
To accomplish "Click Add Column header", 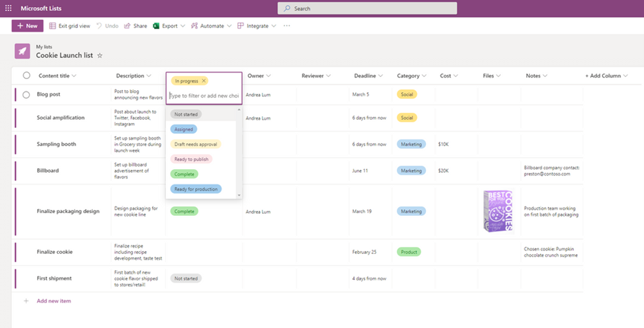I will [606, 76].
